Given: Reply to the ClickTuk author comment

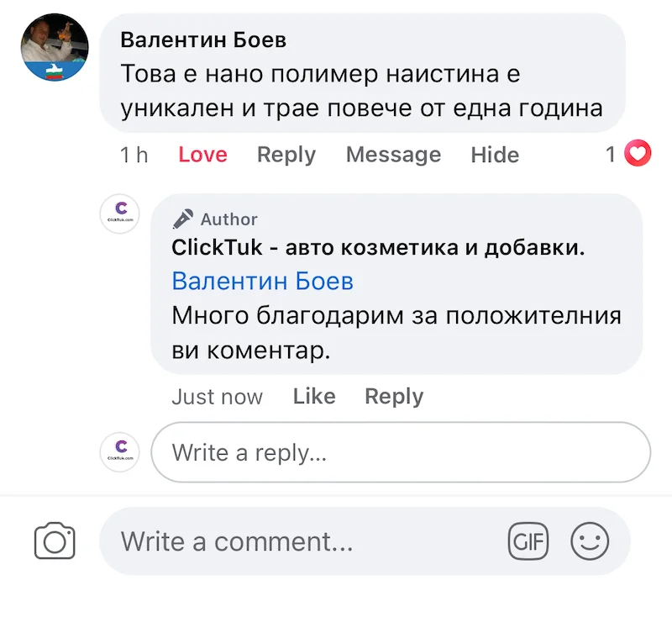Looking at the screenshot, I should pyautogui.click(x=394, y=397).
